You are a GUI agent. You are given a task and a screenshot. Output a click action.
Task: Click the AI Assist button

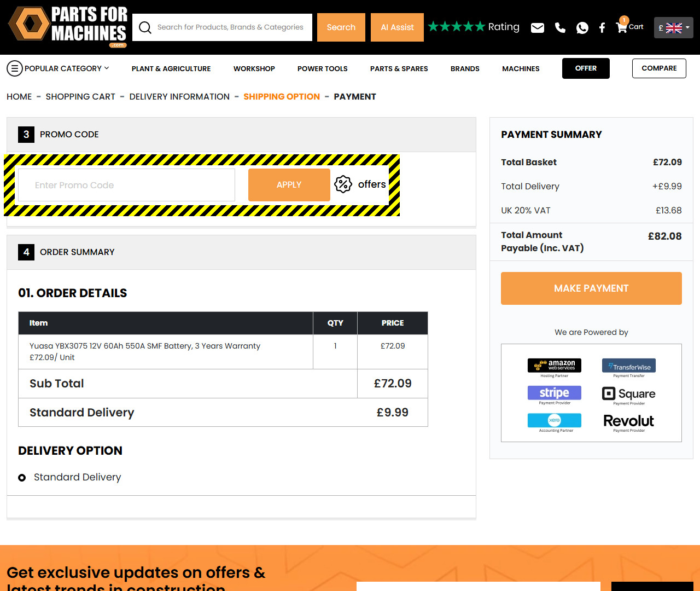(397, 27)
